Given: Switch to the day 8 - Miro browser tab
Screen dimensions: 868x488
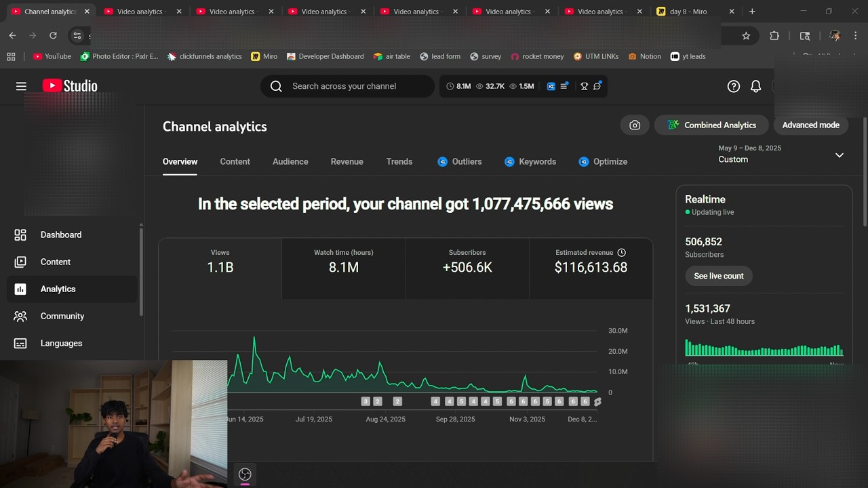Looking at the screenshot, I should 688,12.
